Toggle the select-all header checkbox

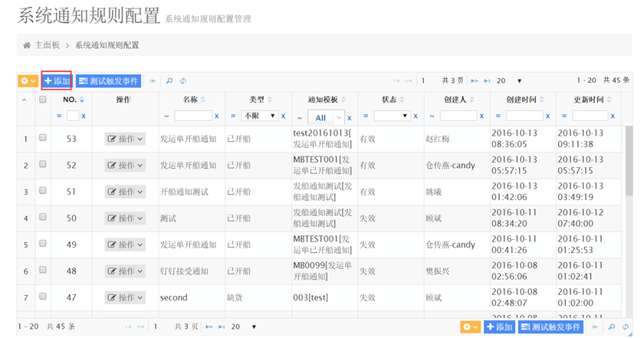pyautogui.click(x=43, y=100)
